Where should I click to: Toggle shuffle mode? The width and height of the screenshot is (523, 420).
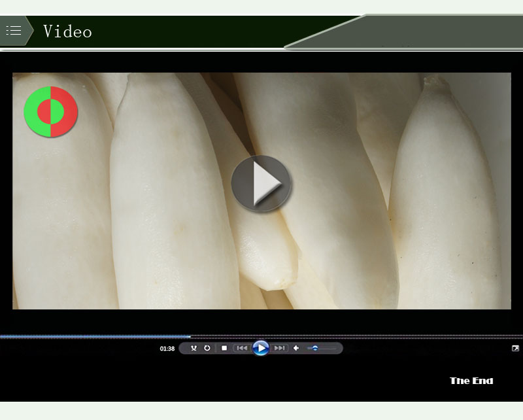click(x=194, y=348)
